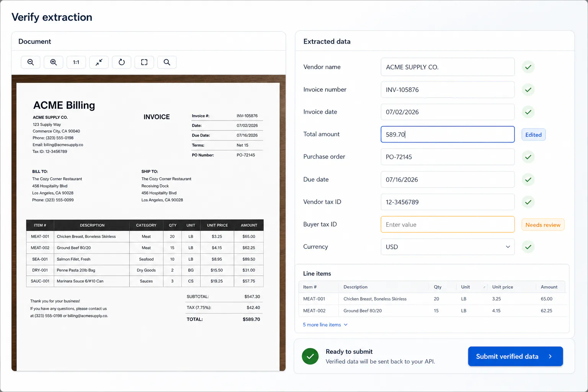Click the fit-to-view shrink arrows icon
Image resolution: width=588 pixels, height=392 pixels.
click(x=99, y=62)
